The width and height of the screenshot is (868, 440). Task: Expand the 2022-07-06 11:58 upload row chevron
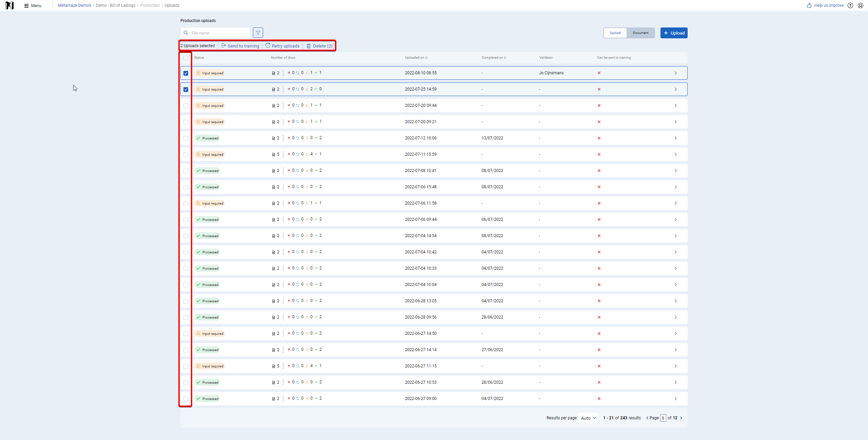(675, 203)
